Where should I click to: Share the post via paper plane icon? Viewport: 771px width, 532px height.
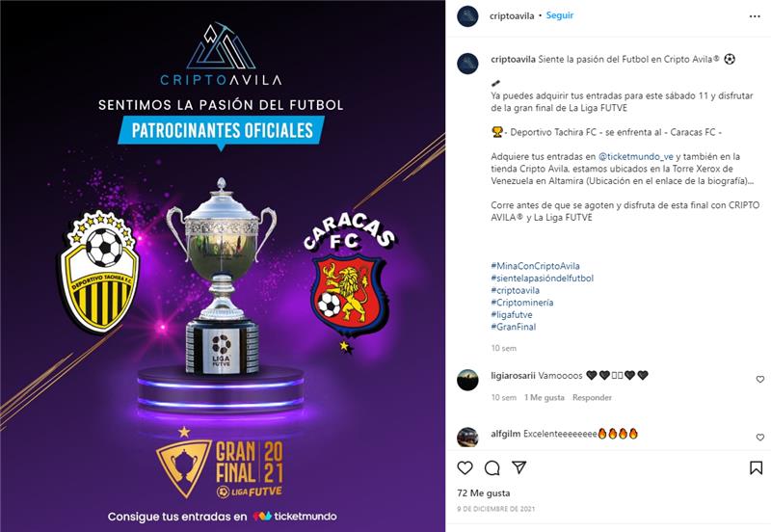(x=519, y=467)
